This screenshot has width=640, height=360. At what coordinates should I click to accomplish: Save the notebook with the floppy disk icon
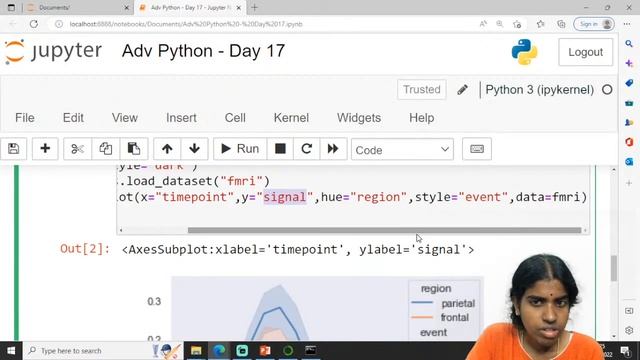[13, 149]
